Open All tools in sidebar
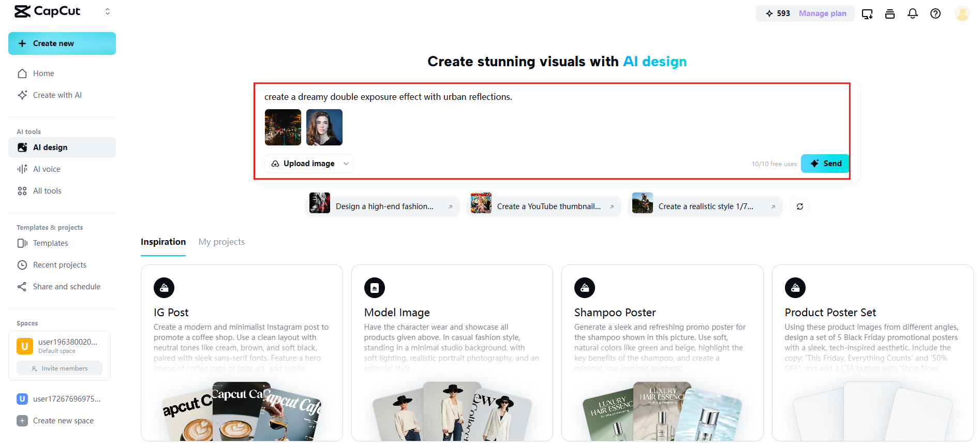 pos(47,191)
